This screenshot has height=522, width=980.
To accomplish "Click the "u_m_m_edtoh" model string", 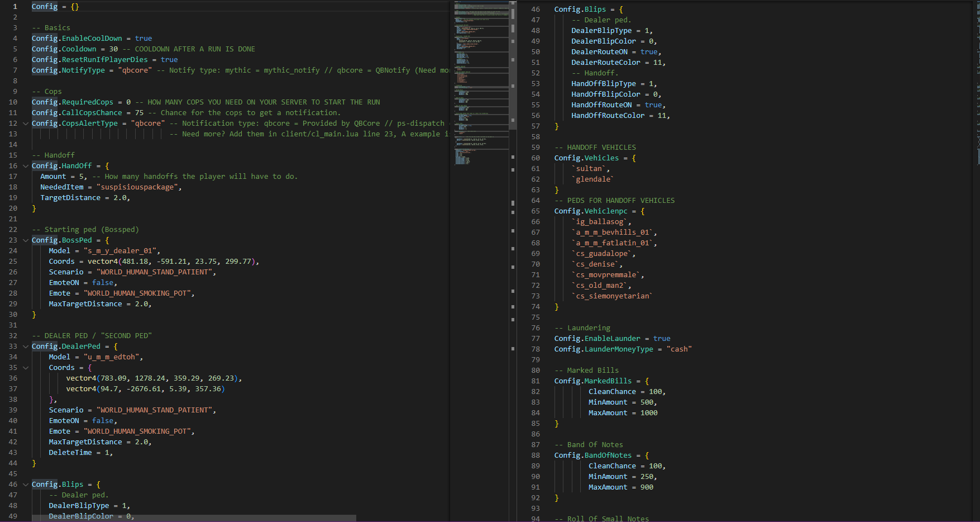I will [112, 357].
